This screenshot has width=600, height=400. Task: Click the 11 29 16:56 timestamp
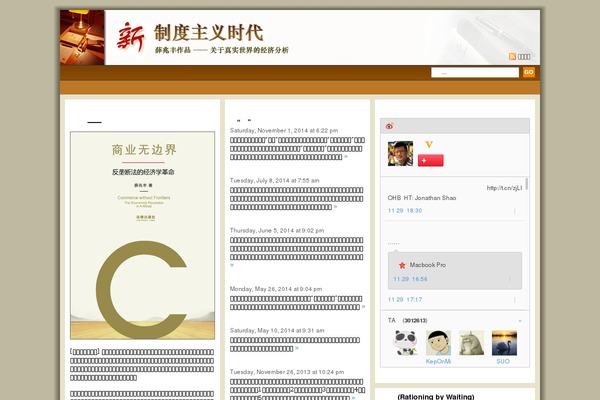coord(410,279)
